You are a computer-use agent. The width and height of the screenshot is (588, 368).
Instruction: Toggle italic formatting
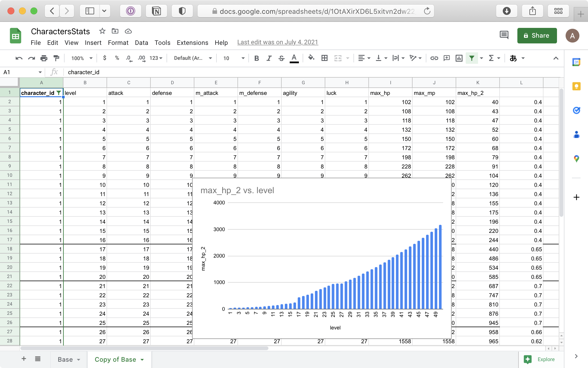coord(269,58)
